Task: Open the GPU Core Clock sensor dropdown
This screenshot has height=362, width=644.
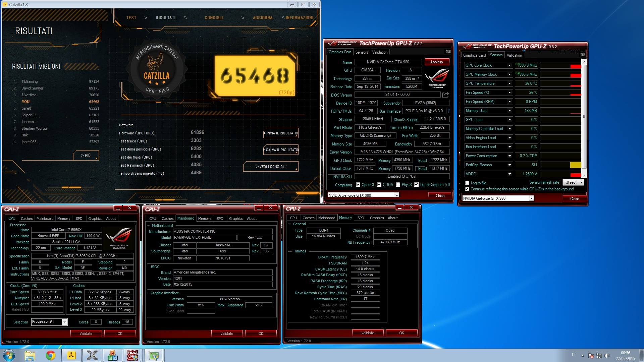Action: [509, 65]
